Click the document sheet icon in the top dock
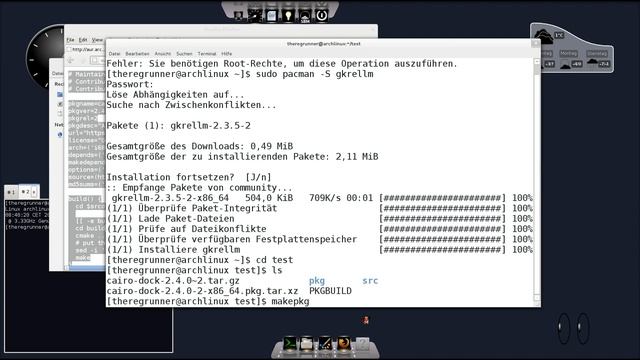The height and width of the screenshot is (360, 640). pos(271,16)
